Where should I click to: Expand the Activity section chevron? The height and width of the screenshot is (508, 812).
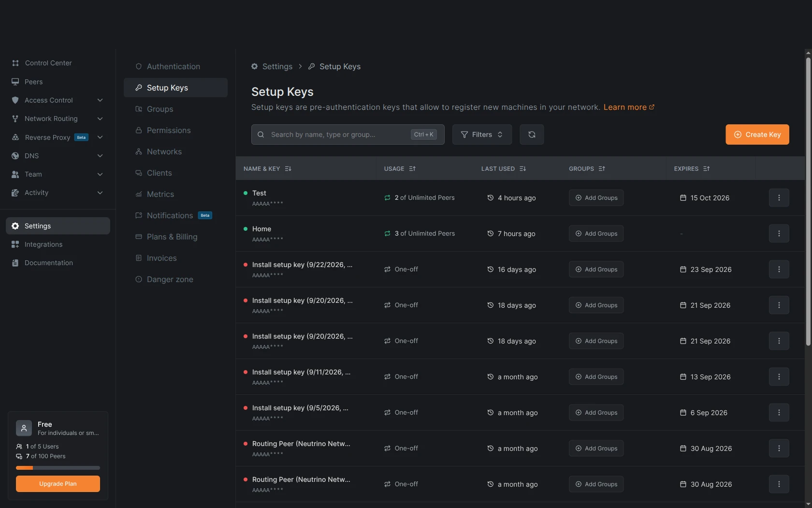(100, 193)
